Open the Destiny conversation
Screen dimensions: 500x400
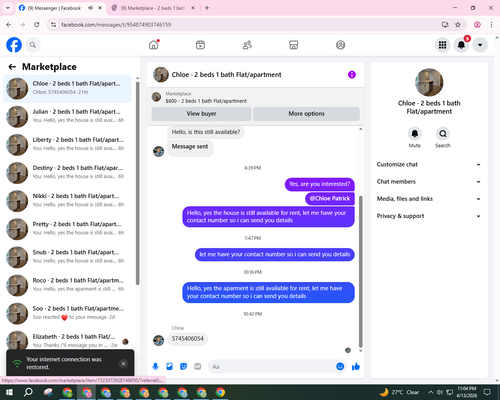click(68, 173)
